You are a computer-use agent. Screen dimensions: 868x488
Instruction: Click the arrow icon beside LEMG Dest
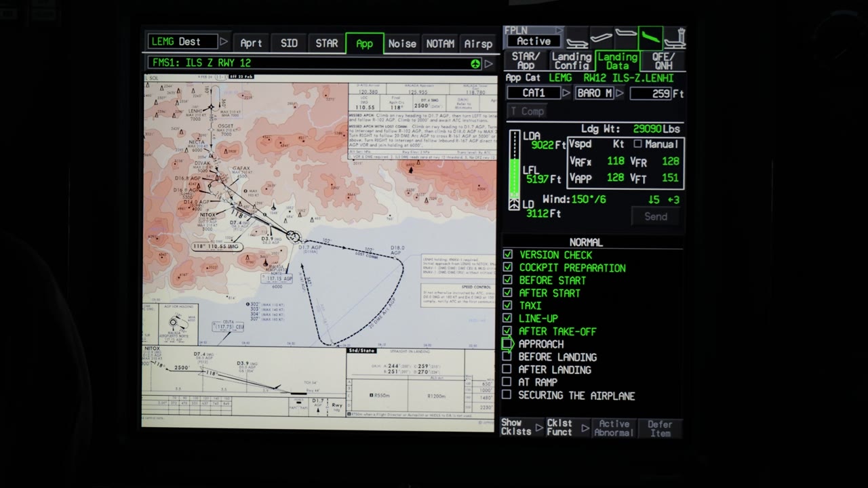point(224,42)
